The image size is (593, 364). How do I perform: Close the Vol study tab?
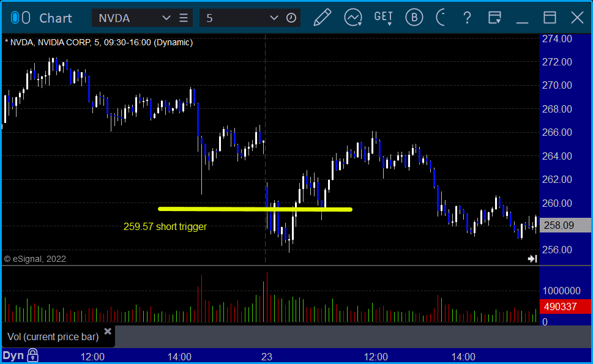click(108, 332)
